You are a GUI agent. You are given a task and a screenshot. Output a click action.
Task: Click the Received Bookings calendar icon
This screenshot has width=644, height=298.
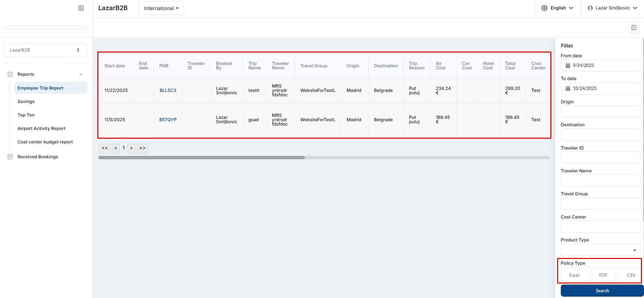(10, 157)
